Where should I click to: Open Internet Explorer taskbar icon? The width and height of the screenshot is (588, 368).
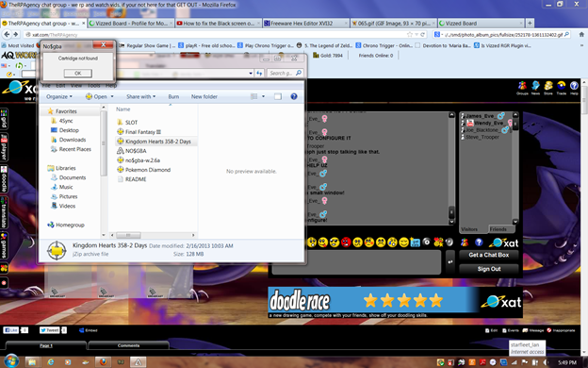click(x=50, y=362)
